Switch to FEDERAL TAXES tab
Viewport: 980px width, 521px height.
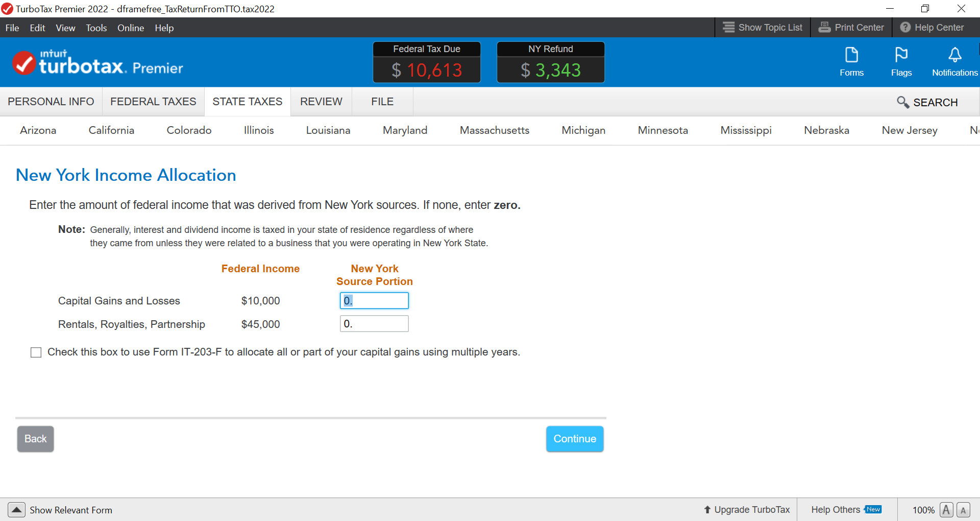153,102
